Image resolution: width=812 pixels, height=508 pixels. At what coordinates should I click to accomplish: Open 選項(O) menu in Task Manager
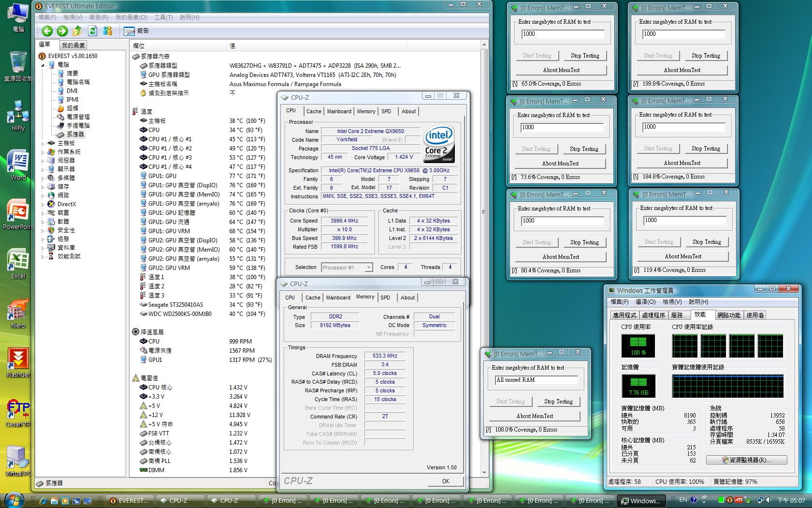pos(645,302)
